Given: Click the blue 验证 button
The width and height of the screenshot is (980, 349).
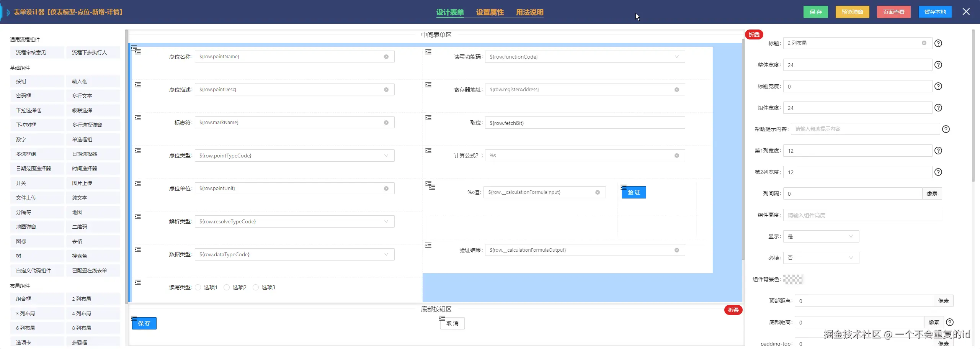Looking at the screenshot, I should click(x=634, y=192).
